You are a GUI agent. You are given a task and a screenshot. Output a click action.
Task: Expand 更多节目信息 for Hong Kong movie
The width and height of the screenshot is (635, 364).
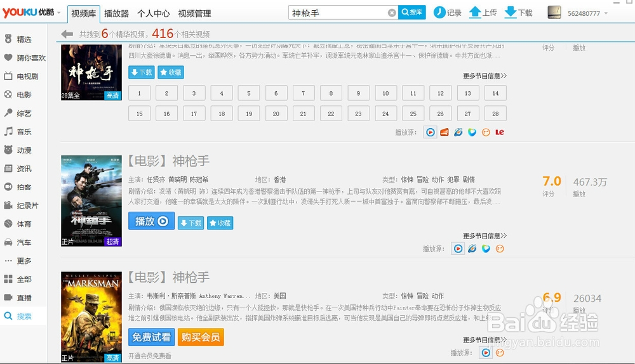[485, 236]
